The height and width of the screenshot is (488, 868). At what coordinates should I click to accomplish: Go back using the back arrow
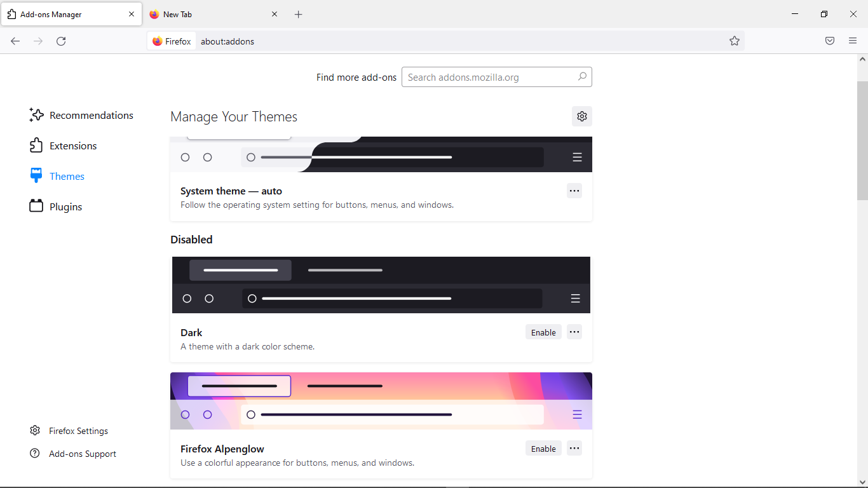15,41
